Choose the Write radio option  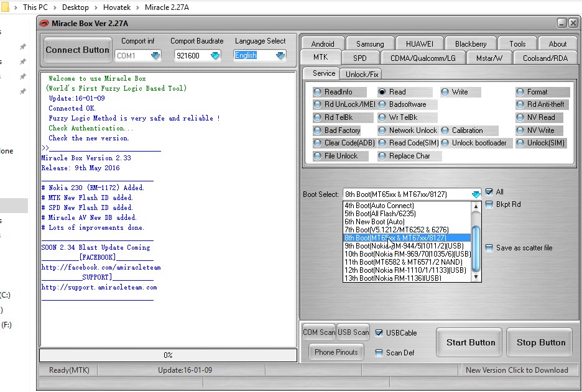(x=460, y=92)
